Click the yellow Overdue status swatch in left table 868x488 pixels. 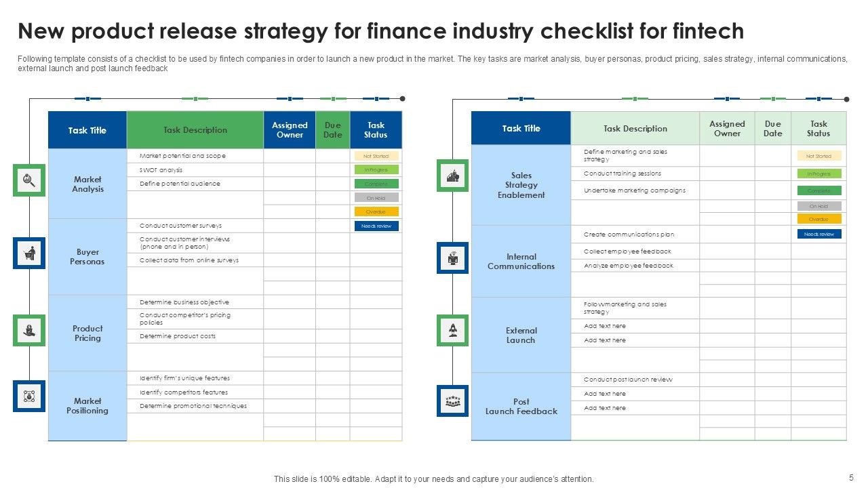point(376,211)
